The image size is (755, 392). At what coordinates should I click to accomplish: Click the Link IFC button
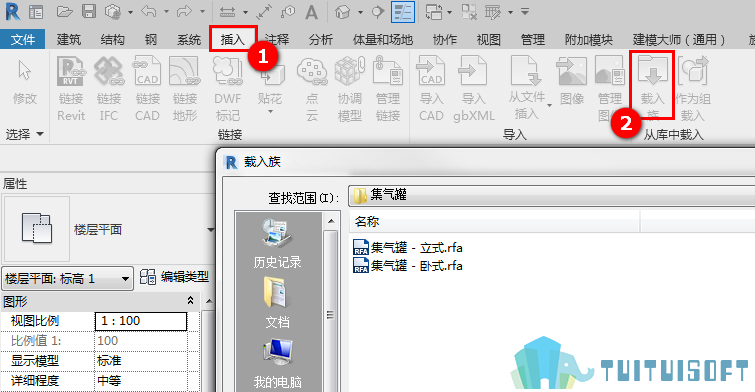tap(109, 88)
